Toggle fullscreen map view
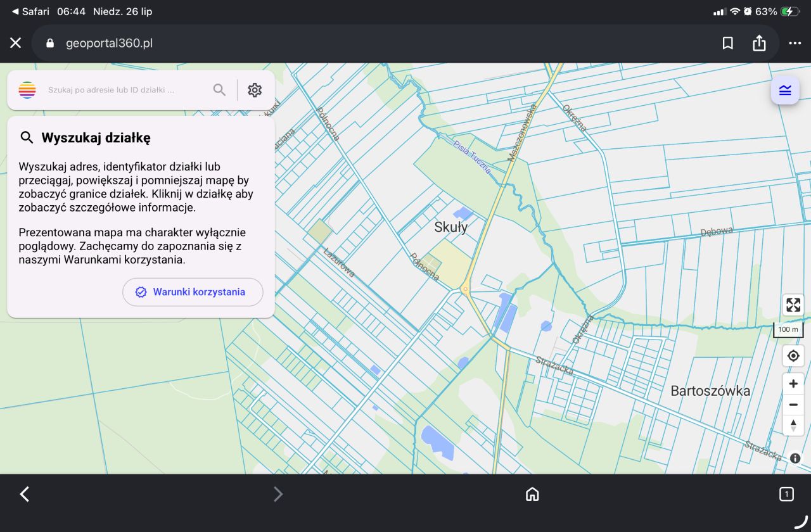This screenshot has width=811, height=532. 793,305
